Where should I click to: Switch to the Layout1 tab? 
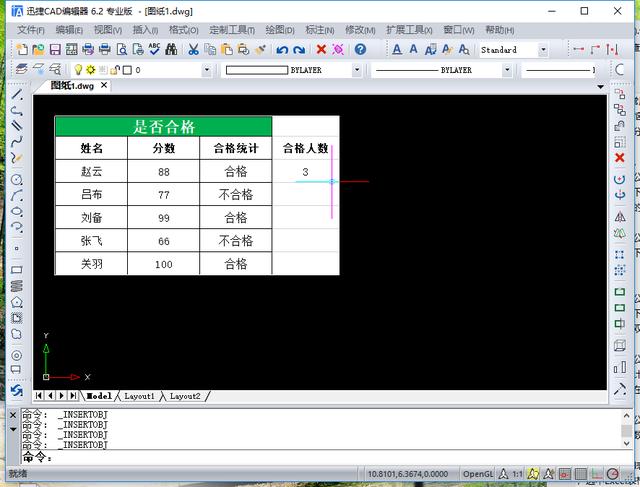139,396
